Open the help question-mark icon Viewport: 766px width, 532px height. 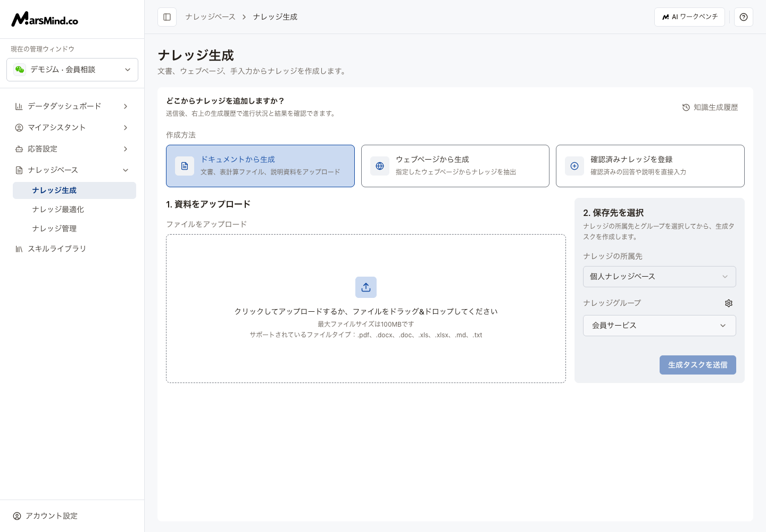tap(744, 17)
